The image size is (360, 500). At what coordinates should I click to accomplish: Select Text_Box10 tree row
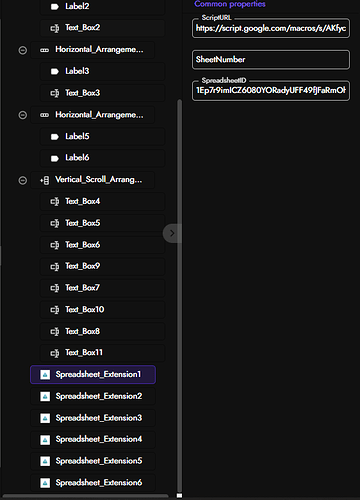pos(102,310)
